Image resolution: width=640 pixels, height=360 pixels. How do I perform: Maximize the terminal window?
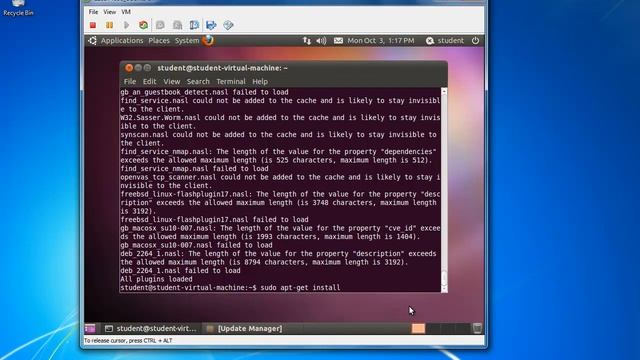tap(147, 68)
